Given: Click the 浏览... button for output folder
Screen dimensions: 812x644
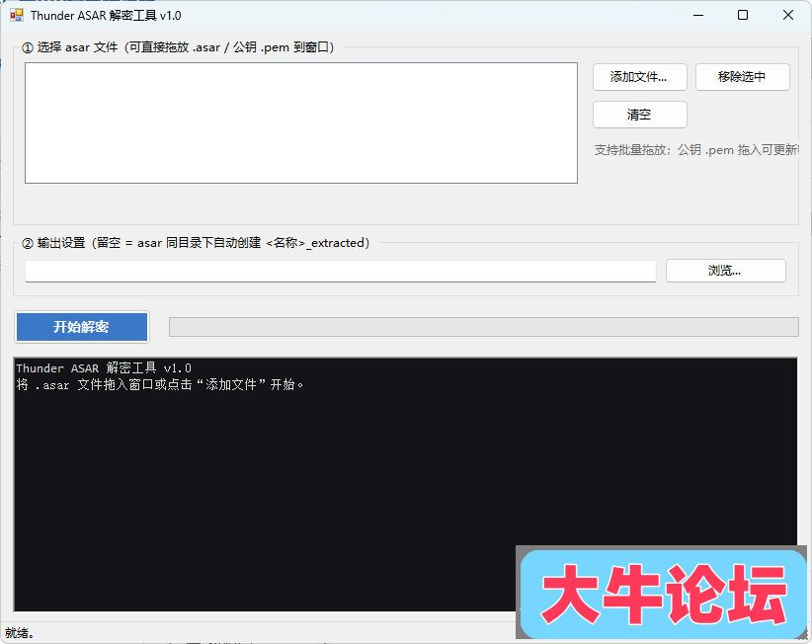Looking at the screenshot, I should pyautogui.click(x=725, y=271).
